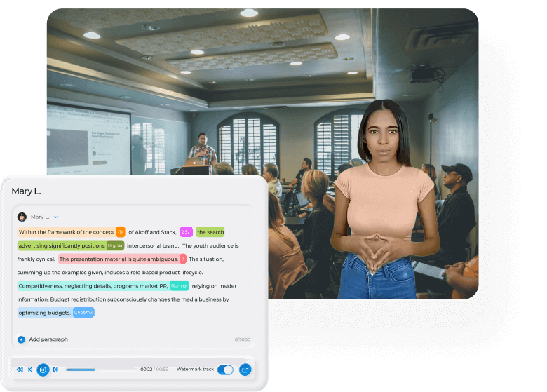Image resolution: width=547 pixels, height=392 pixels.
Task: Click the playback progress bar
Action: click(x=101, y=370)
